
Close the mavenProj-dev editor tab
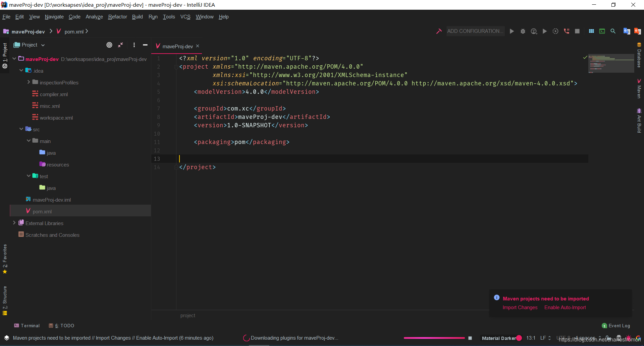pos(198,46)
